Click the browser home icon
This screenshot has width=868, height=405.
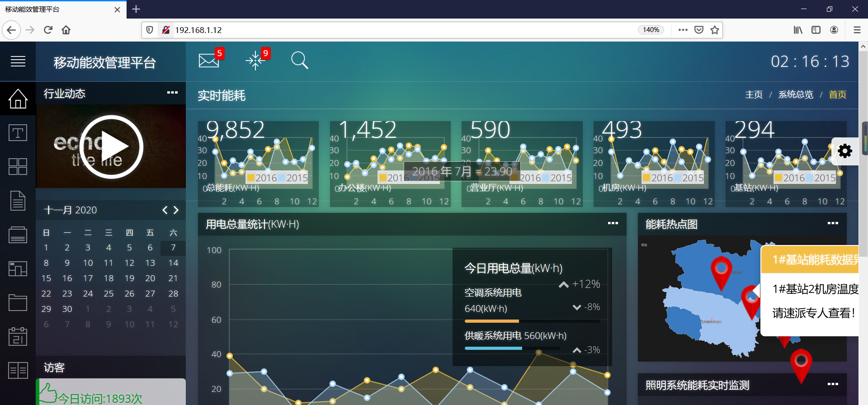[66, 30]
